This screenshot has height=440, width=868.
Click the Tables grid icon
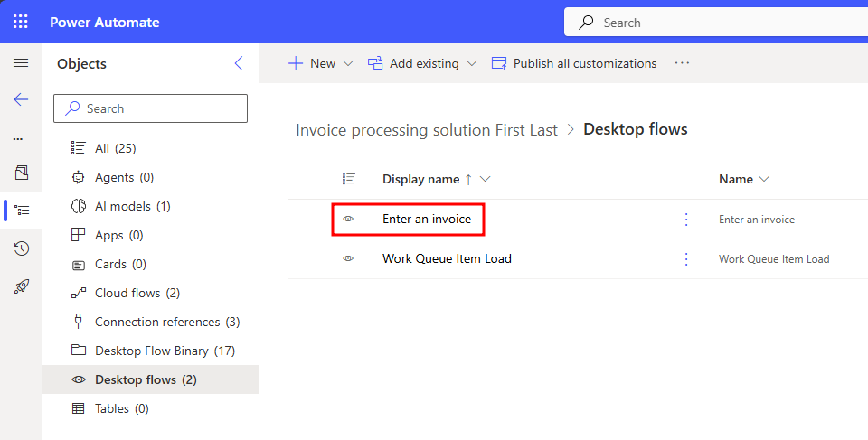point(79,408)
